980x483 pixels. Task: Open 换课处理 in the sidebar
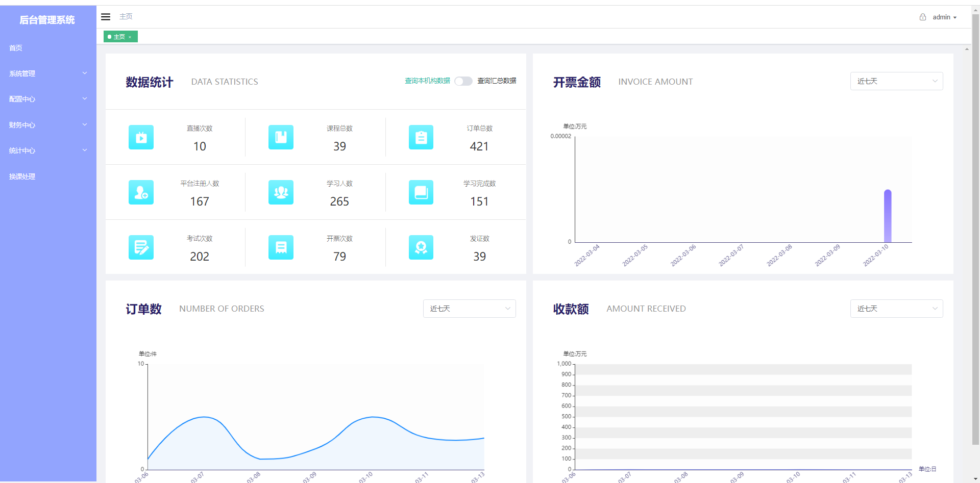[48, 176]
